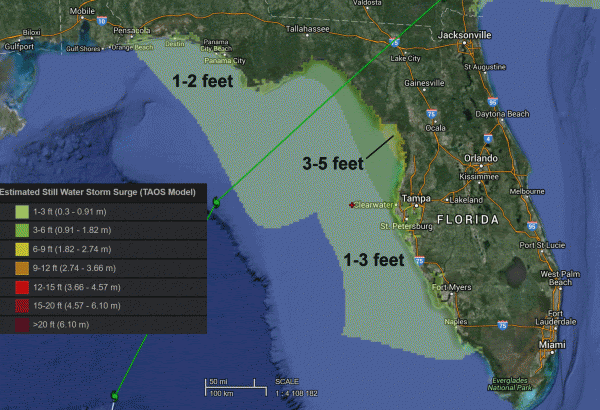
Task: Click the '>20 ft (6.10 m)' legend text
Action: 61,325
